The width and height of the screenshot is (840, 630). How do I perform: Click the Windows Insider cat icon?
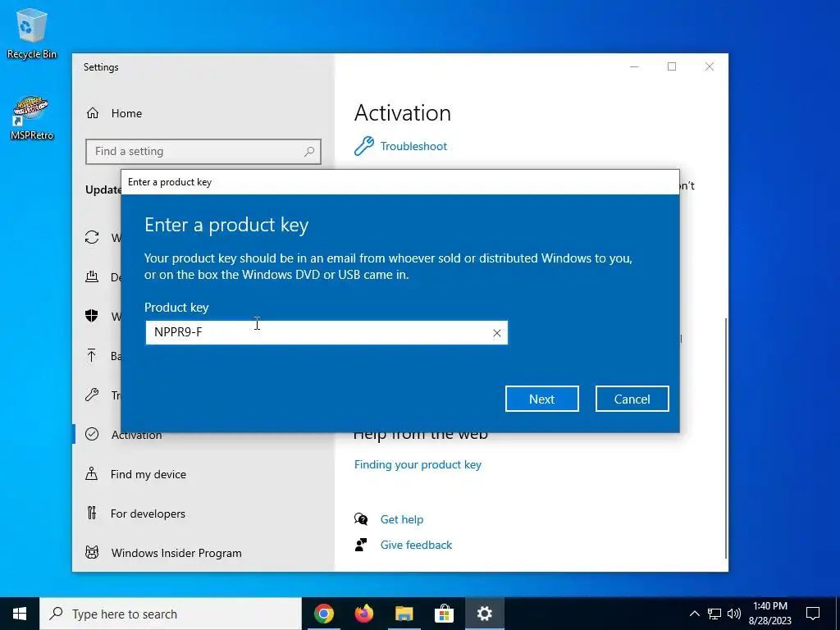(92, 552)
